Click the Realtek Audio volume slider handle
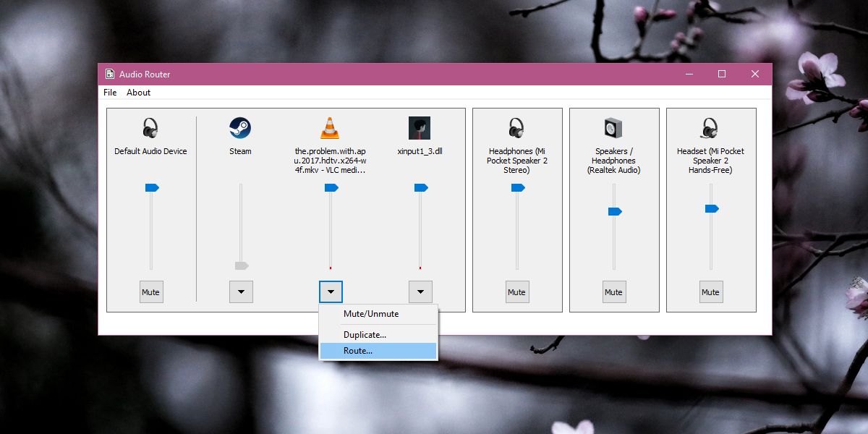The width and height of the screenshot is (868, 434). click(615, 211)
